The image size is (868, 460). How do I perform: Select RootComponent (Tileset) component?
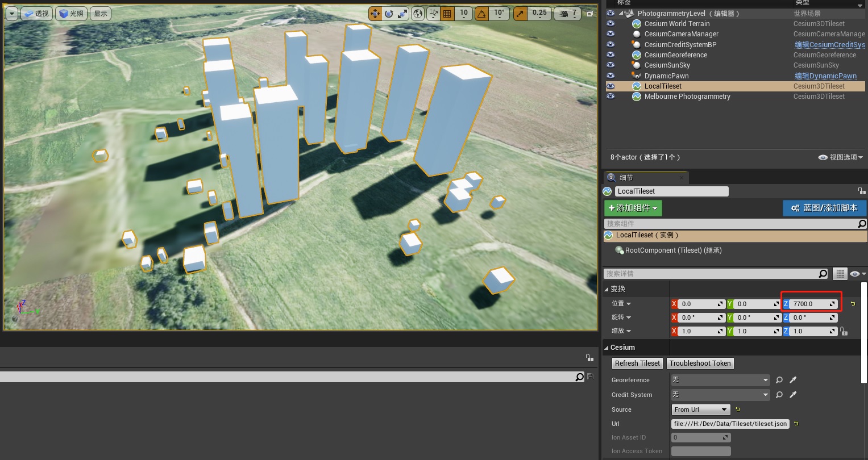tap(673, 250)
